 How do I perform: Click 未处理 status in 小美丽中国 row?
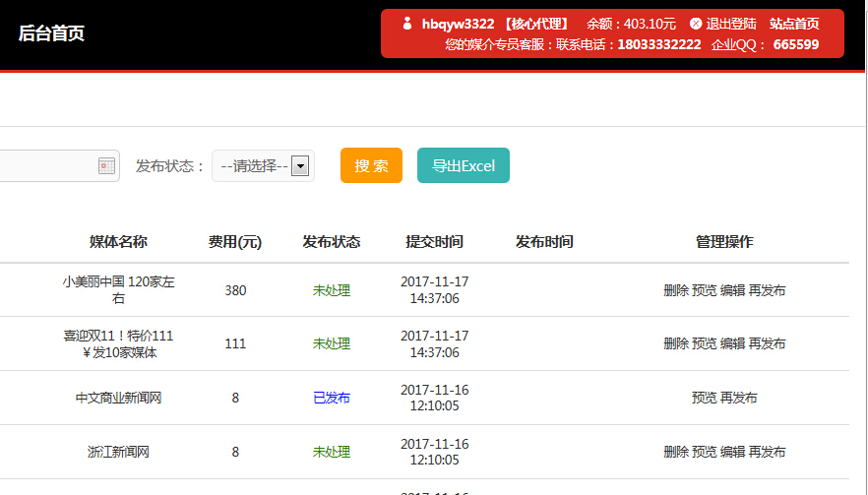(x=332, y=290)
